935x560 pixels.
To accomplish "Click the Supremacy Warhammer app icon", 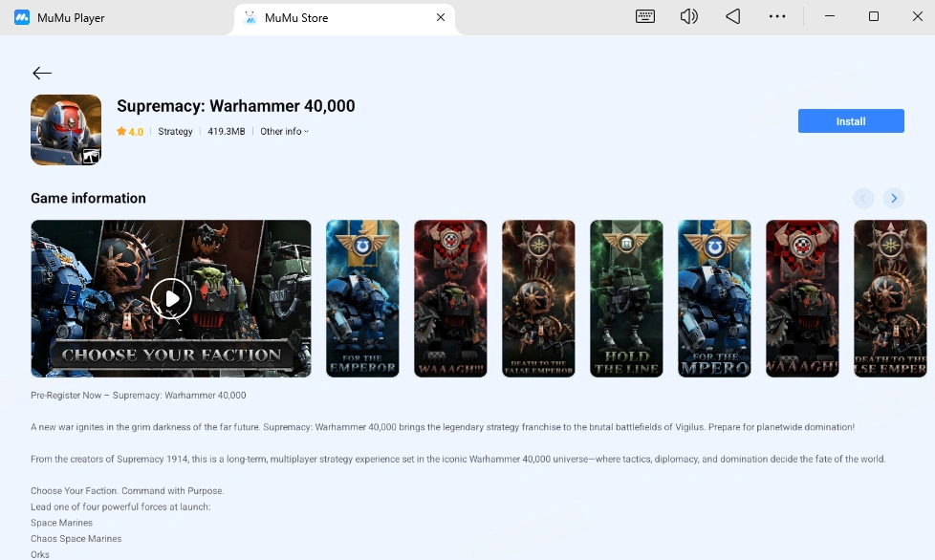I will (x=66, y=130).
